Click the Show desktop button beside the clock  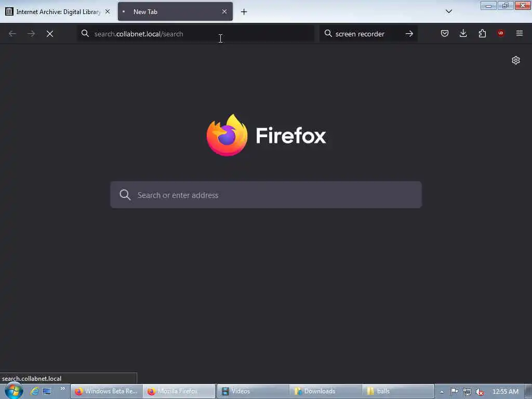click(528, 392)
